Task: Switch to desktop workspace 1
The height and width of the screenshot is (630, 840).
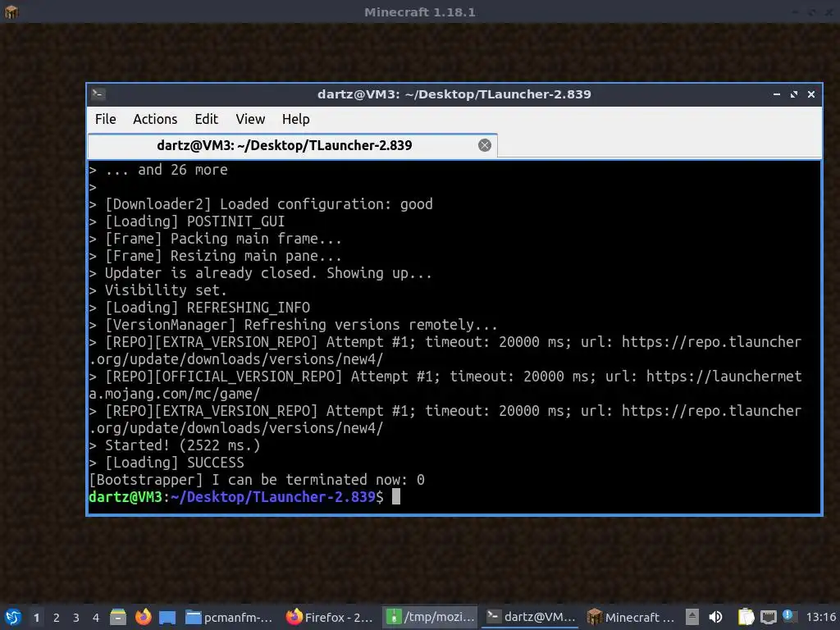Action: (36, 618)
